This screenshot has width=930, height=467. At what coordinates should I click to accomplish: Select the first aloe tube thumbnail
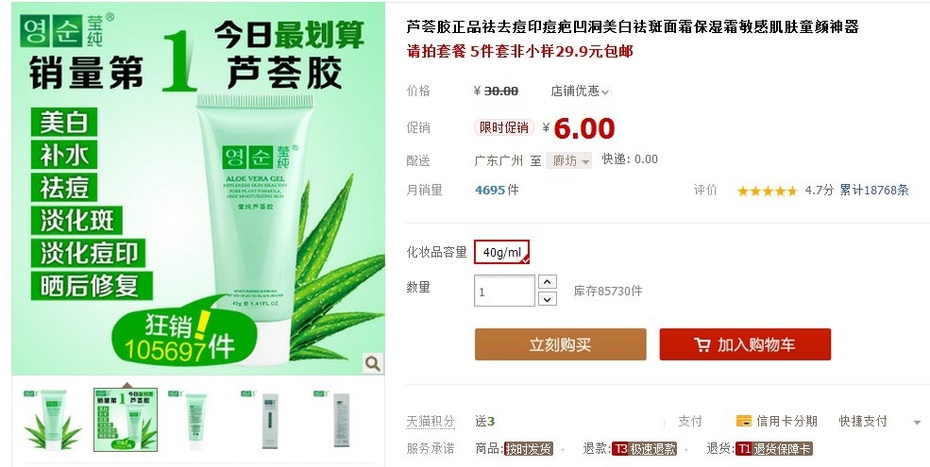pos(53,419)
